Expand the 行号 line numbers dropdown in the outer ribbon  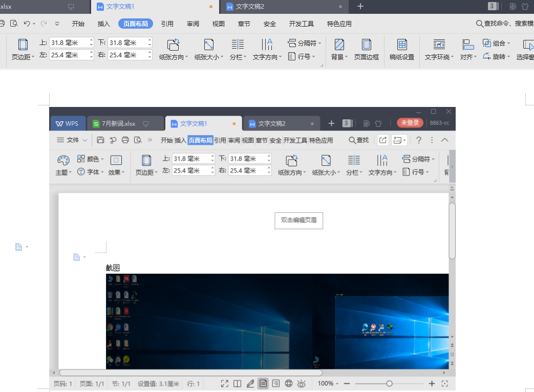pyautogui.click(x=314, y=56)
